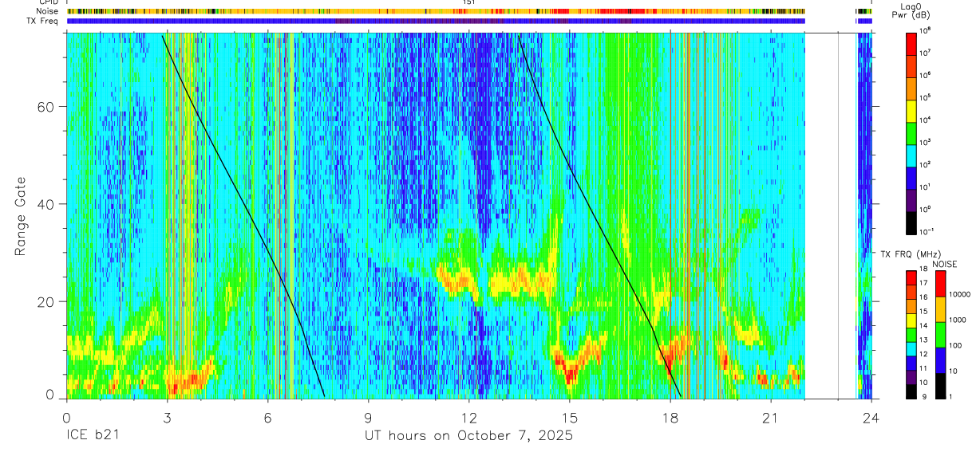
Task: Click the 10^-1 label on Pwr scale
Action: click(x=926, y=231)
